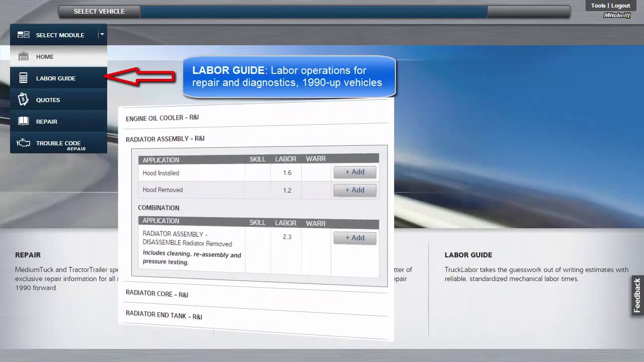Open the LABOR GUIDE module

58,78
